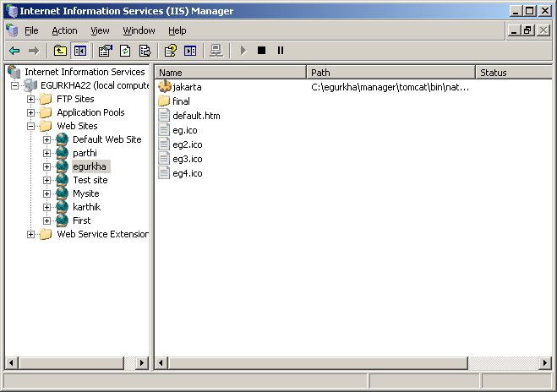557x392 pixels.
Task: Click the final folder icon
Action: (x=164, y=101)
